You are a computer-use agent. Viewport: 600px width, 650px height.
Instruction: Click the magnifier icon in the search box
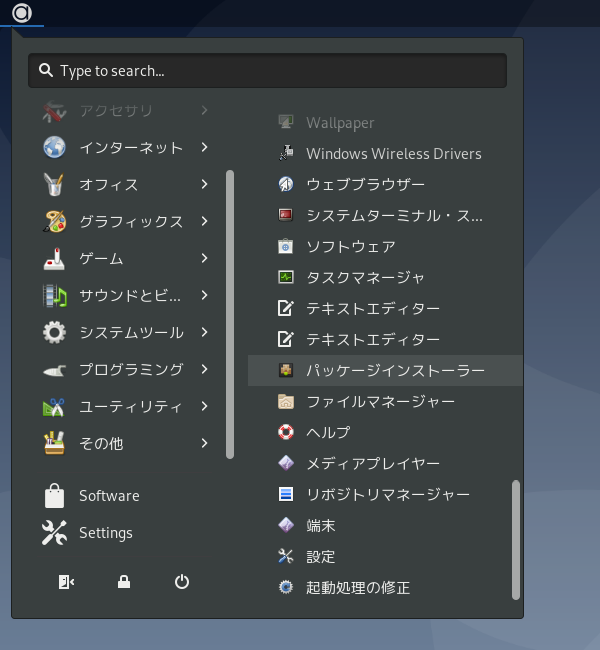(46, 70)
